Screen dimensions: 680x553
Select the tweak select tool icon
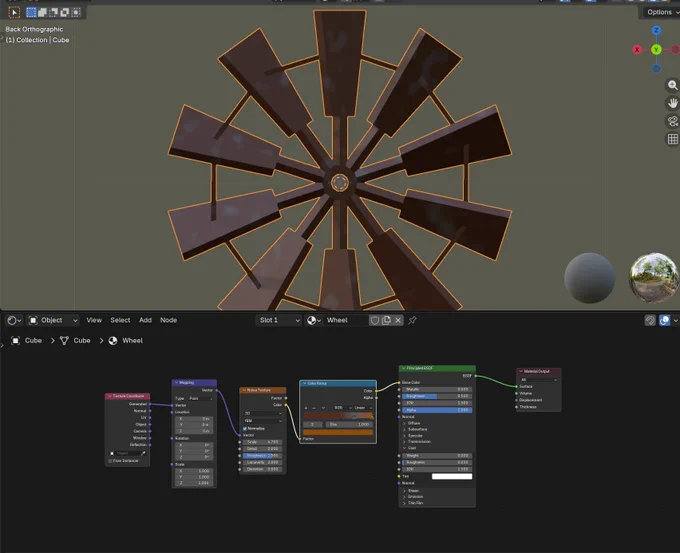click(14, 12)
